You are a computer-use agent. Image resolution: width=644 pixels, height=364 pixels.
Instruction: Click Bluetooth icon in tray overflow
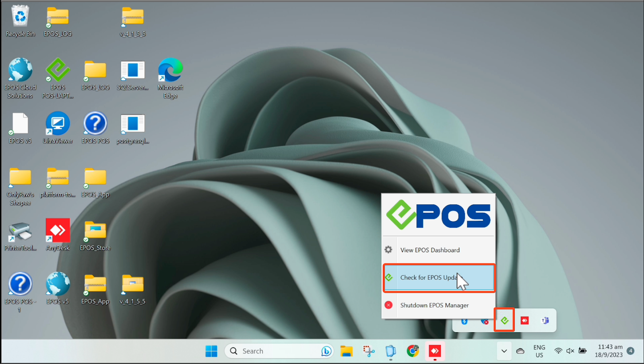(x=464, y=322)
